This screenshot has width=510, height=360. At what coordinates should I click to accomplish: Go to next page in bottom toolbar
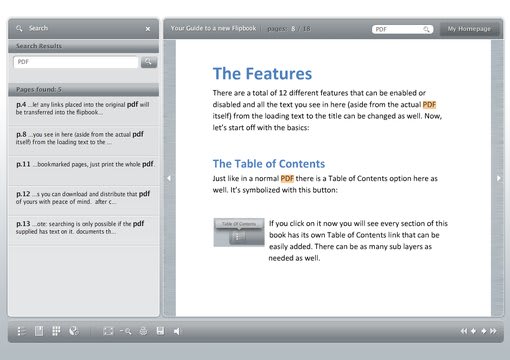[x=484, y=331]
